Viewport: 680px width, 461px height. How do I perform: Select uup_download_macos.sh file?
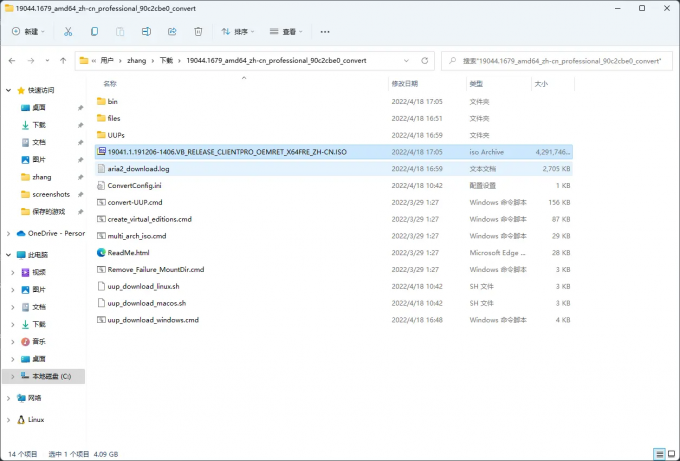pyautogui.click(x=333, y=303)
